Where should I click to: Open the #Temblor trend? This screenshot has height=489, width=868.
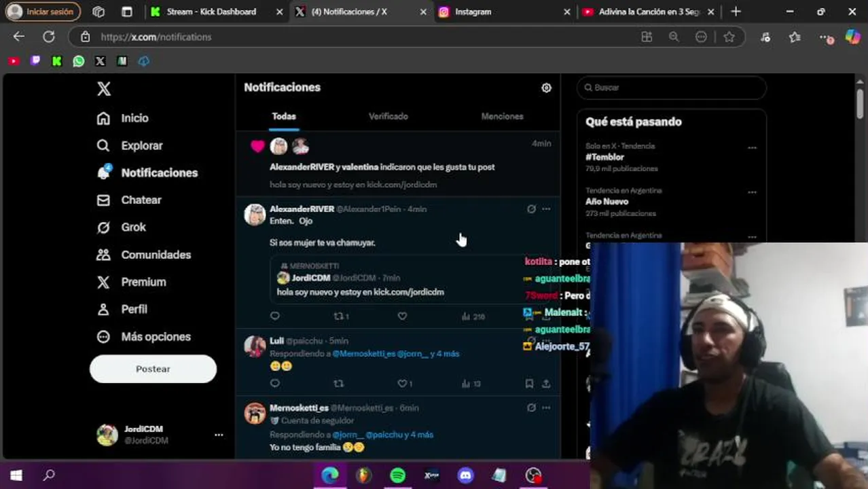click(604, 157)
